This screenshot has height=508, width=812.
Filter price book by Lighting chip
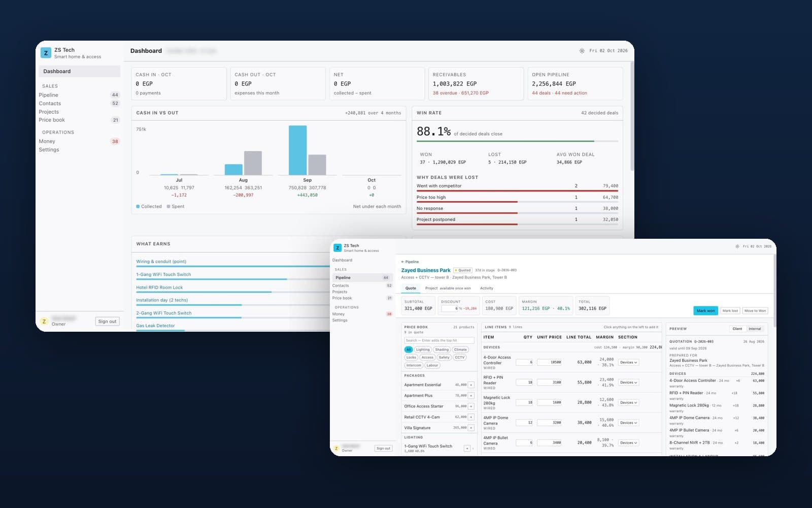tap(423, 350)
